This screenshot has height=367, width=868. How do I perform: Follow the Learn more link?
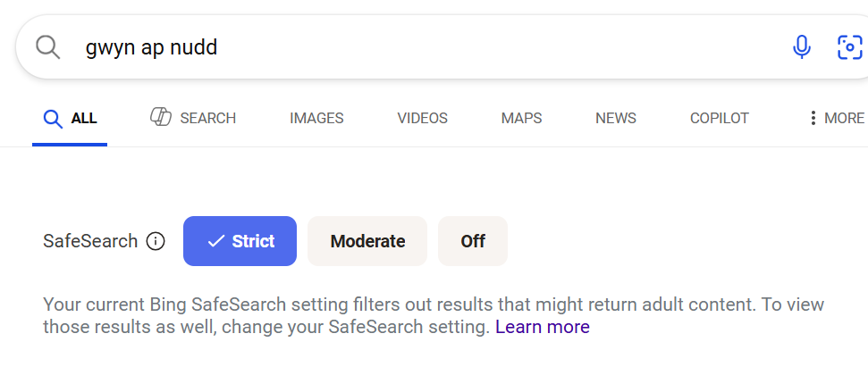point(543,327)
